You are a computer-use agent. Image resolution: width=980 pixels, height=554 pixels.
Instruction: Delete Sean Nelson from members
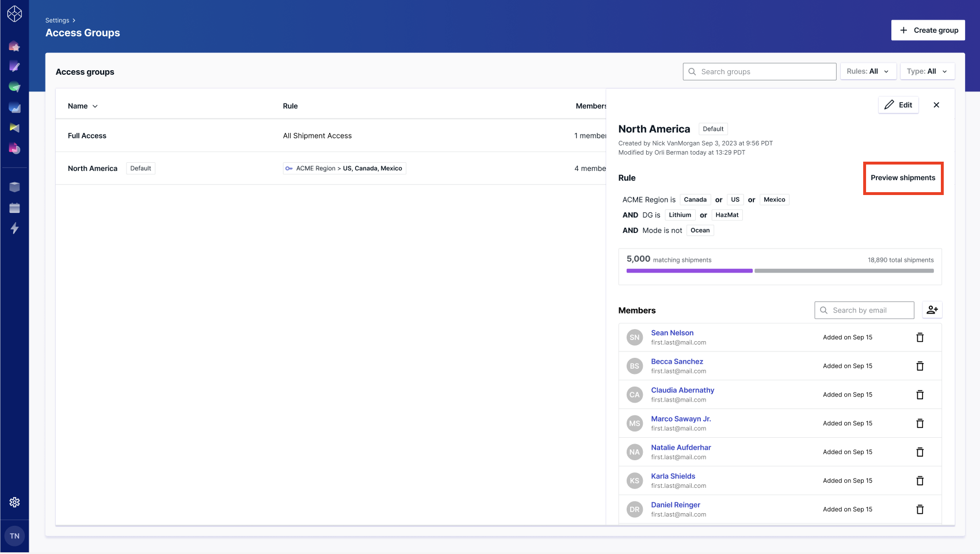(x=920, y=337)
